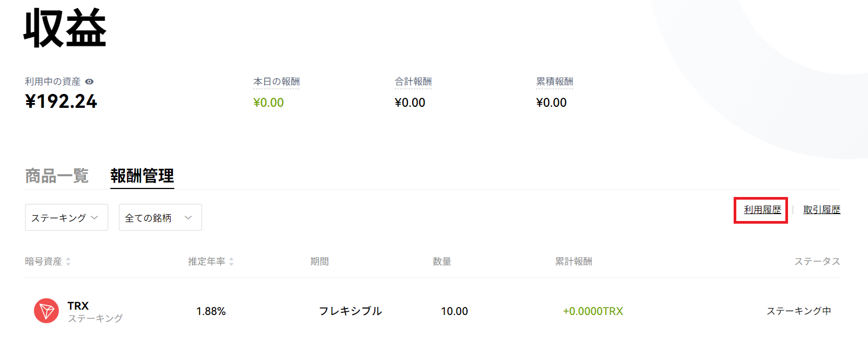
Task: Open the ステーキング dropdown
Action: [x=67, y=217]
